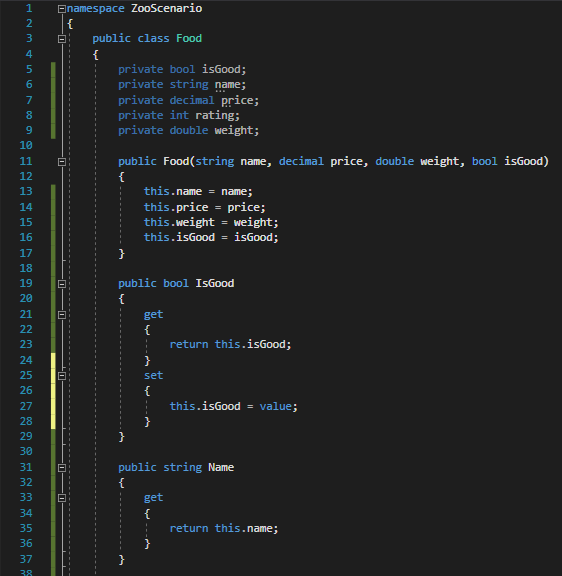Click the ZooScenario namespace name

point(166,8)
